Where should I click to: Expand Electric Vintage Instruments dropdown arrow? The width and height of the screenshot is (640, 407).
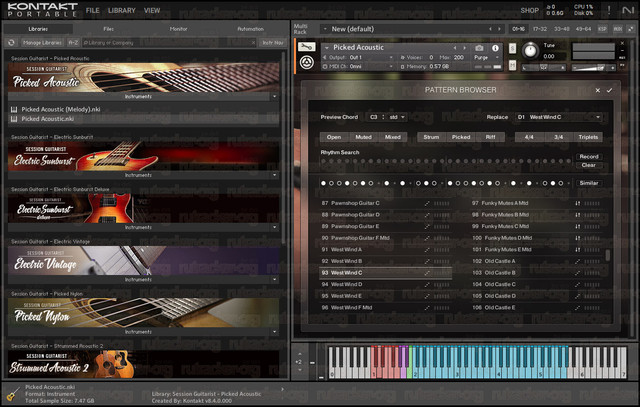point(274,280)
